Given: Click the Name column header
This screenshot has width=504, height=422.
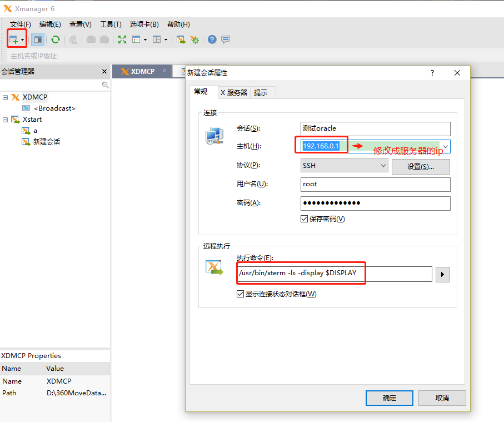Looking at the screenshot, I should [x=22, y=369].
